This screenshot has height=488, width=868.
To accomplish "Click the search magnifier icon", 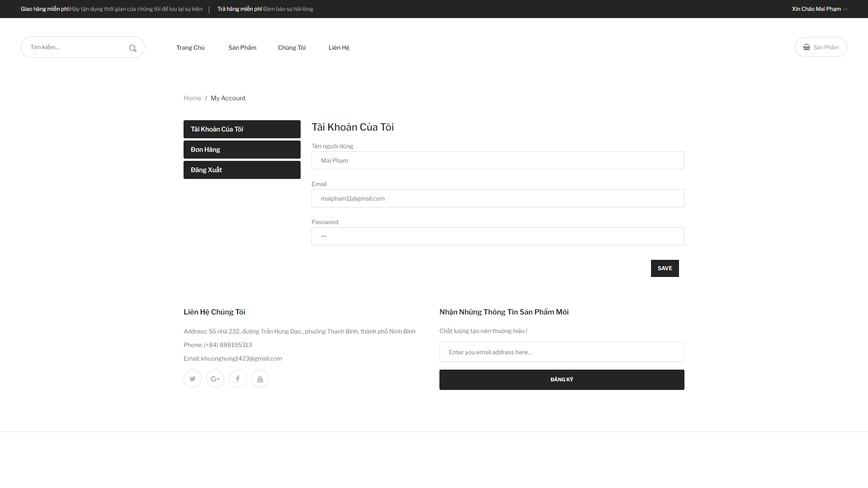I will (132, 48).
